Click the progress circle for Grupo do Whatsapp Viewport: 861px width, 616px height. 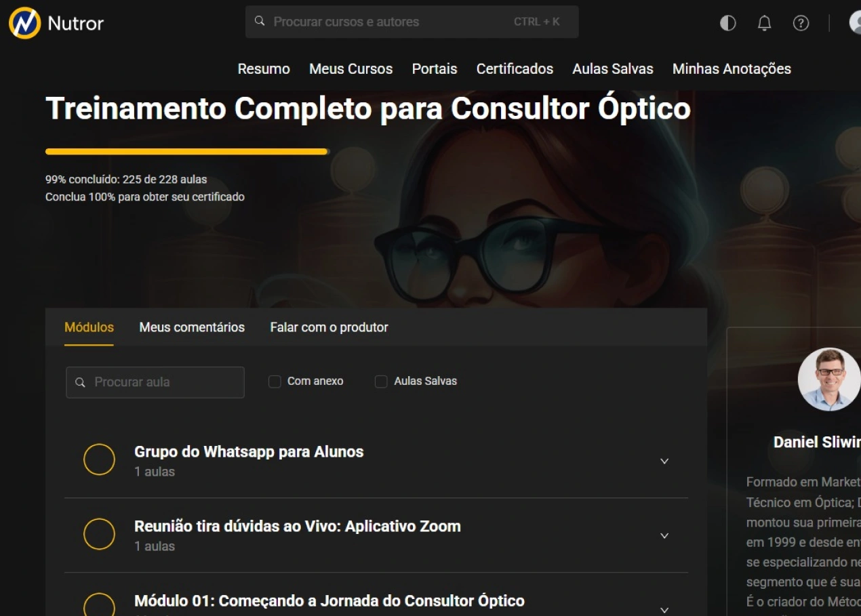[99, 460]
